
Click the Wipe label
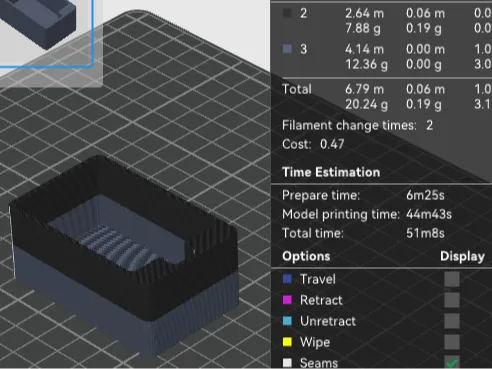pos(315,342)
